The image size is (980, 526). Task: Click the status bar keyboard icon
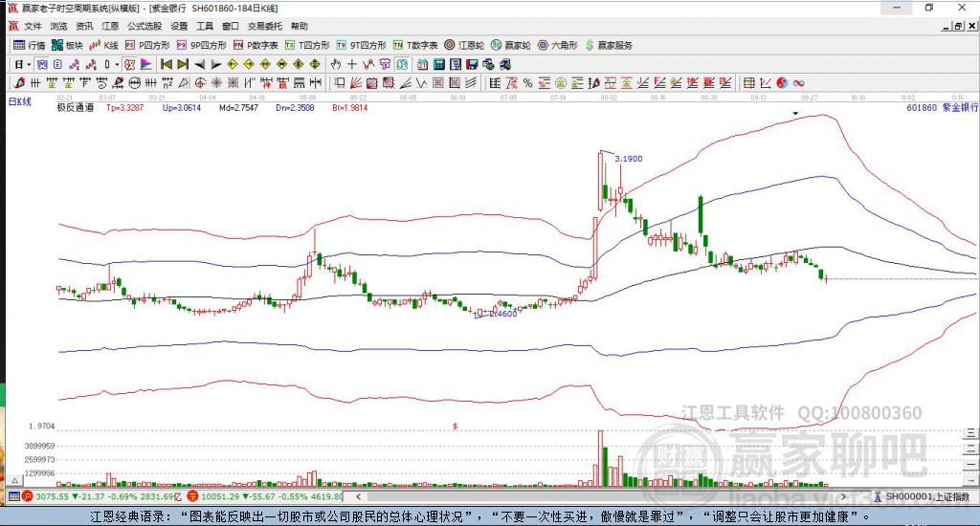tap(13, 496)
